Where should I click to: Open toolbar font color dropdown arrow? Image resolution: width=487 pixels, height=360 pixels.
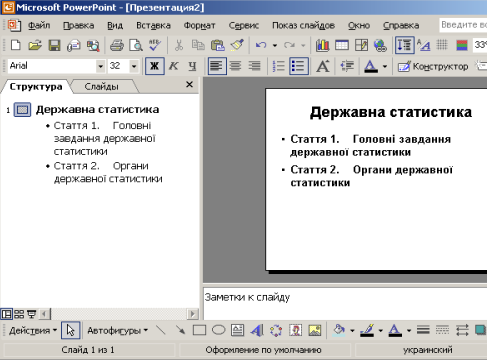coord(385,66)
